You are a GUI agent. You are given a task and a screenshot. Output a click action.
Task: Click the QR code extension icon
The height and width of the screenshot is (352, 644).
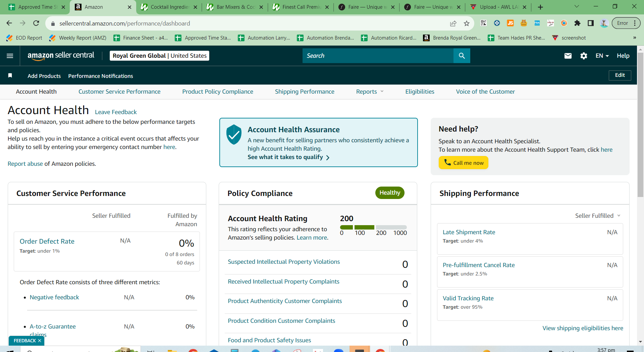tap(483, 23)
